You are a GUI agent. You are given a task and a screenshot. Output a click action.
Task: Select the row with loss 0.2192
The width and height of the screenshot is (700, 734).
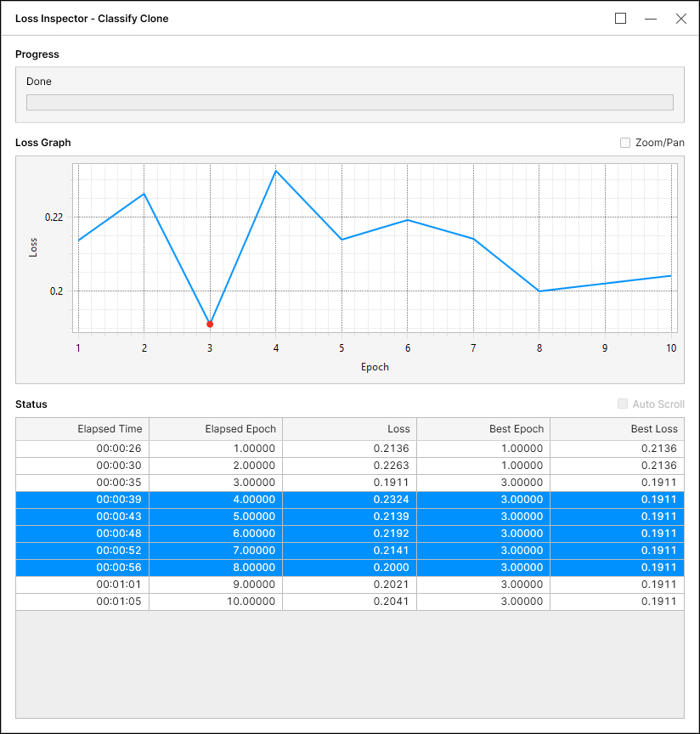coord(349,534)
